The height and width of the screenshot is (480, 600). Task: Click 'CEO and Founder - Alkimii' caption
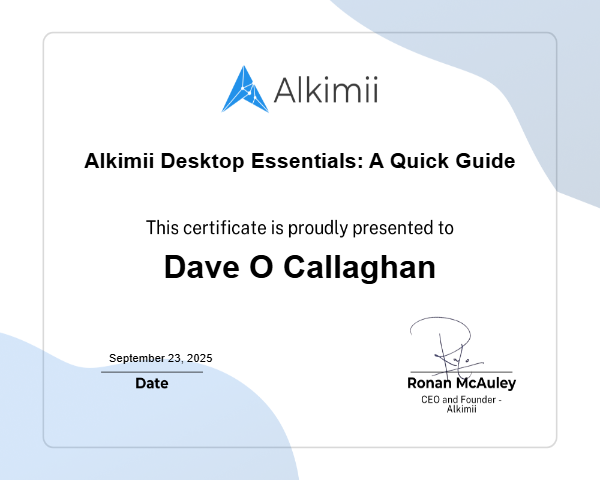pos(461,404)
